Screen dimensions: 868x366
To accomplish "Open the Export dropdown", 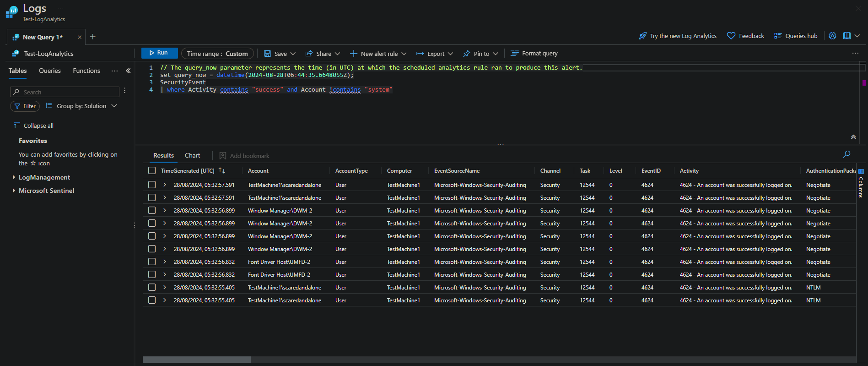I will point(435,54).
